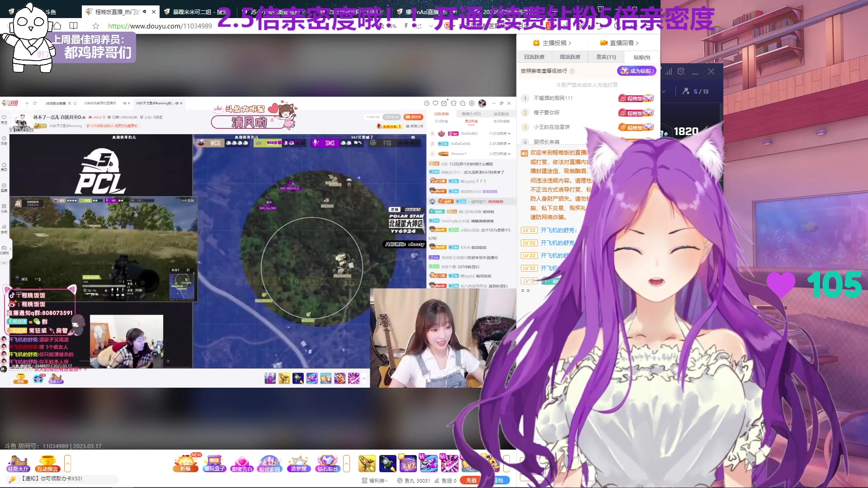868x488 pixels.
Task: Switch to 日活跃度 tab
Action: point(534,57)
